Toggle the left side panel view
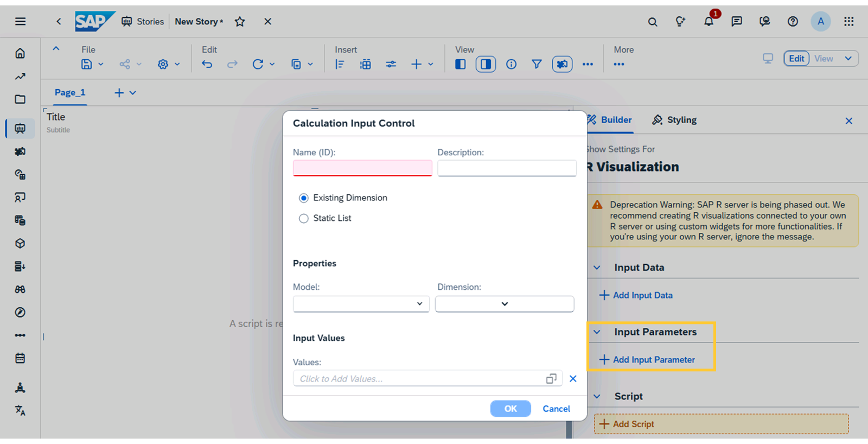The height and width of the screenshot is (444, 868). coord(460,64)
